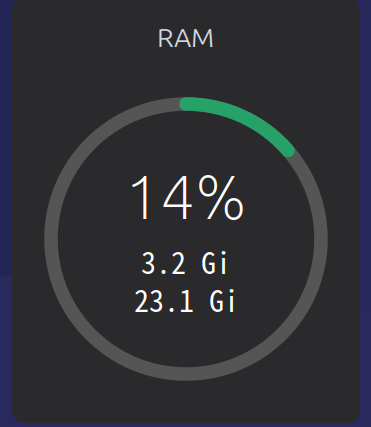Image resolution: width=371 pixels, height=427 pixels.
Task: Click the number 23.1 in the gauge
Action: 164,301
